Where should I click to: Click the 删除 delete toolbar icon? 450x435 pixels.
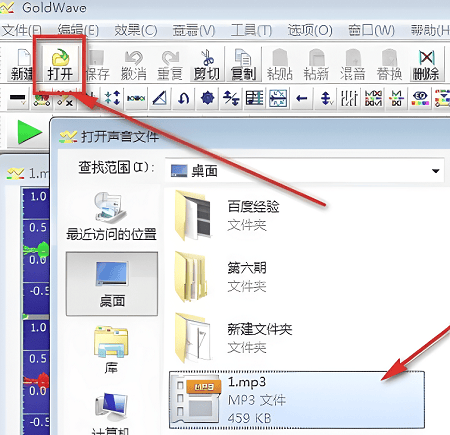click(x=426, y=65)
